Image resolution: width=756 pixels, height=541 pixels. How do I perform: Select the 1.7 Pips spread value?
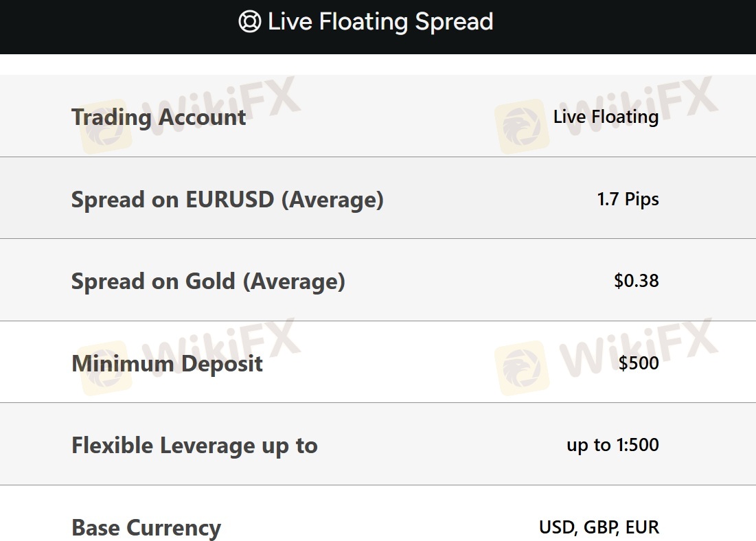[628, 199]
